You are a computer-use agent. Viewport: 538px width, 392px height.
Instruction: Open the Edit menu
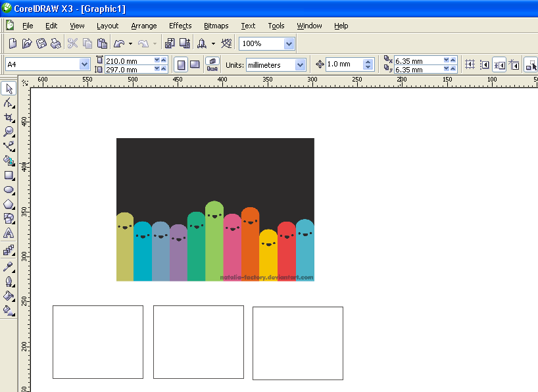coord(51,26)
